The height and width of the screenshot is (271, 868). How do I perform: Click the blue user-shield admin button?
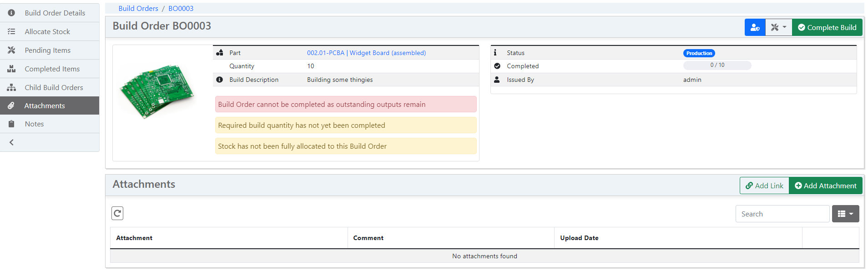pos(755,27)
